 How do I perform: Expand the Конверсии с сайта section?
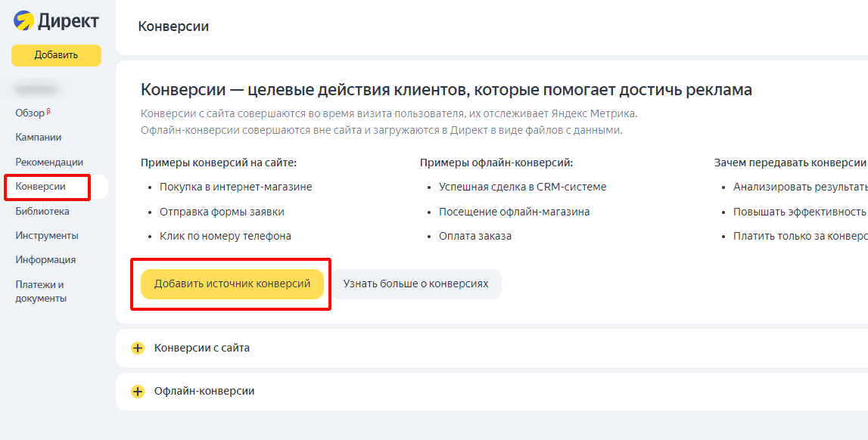(202, 349)
